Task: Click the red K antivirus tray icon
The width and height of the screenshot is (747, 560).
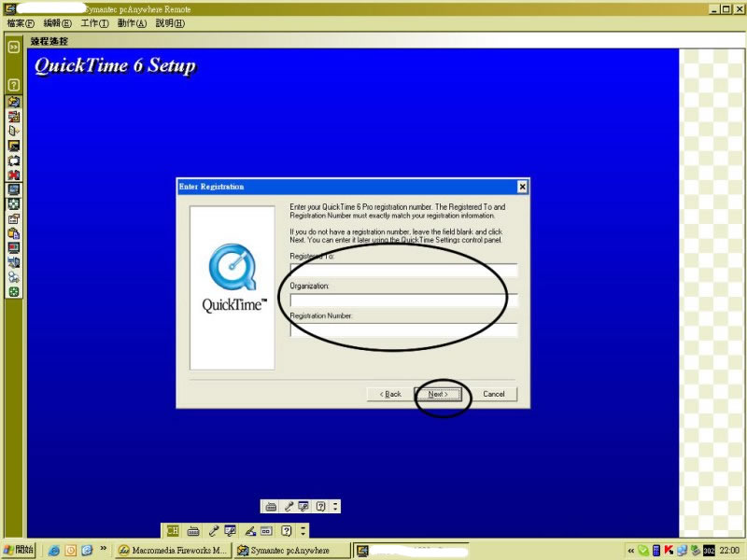Action: (669, 551)
